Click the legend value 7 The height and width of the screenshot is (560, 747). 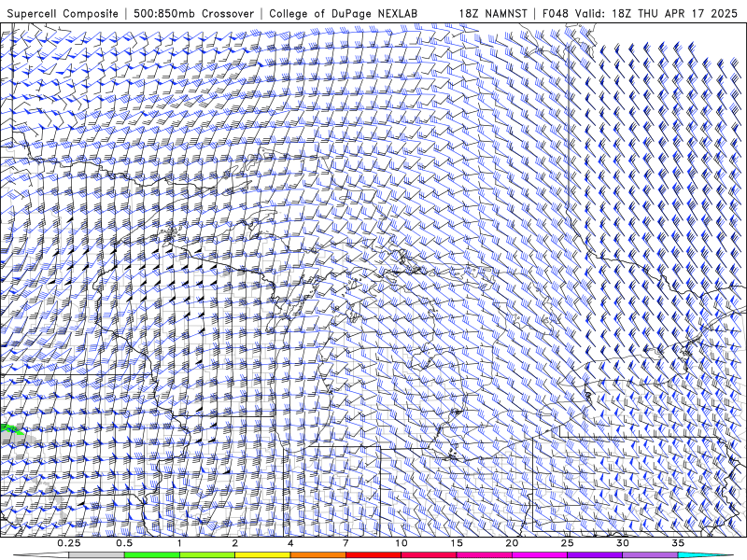[x=345, y=543]
